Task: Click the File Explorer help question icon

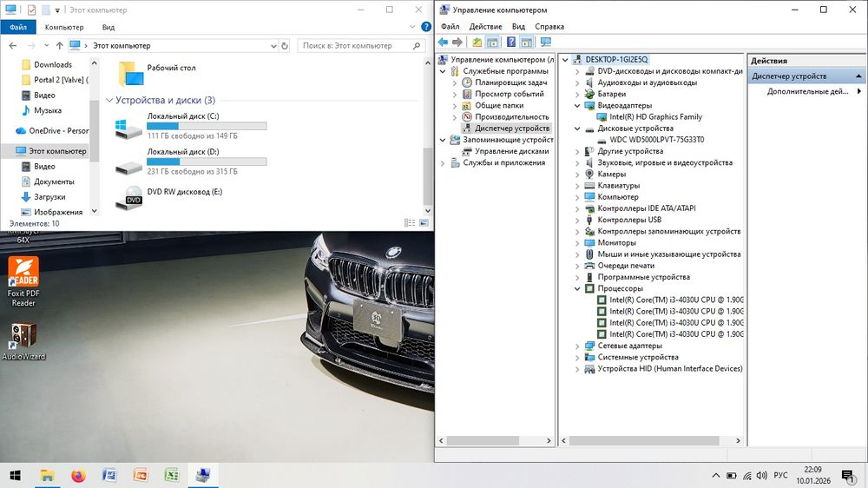Action: coord(426,27)
